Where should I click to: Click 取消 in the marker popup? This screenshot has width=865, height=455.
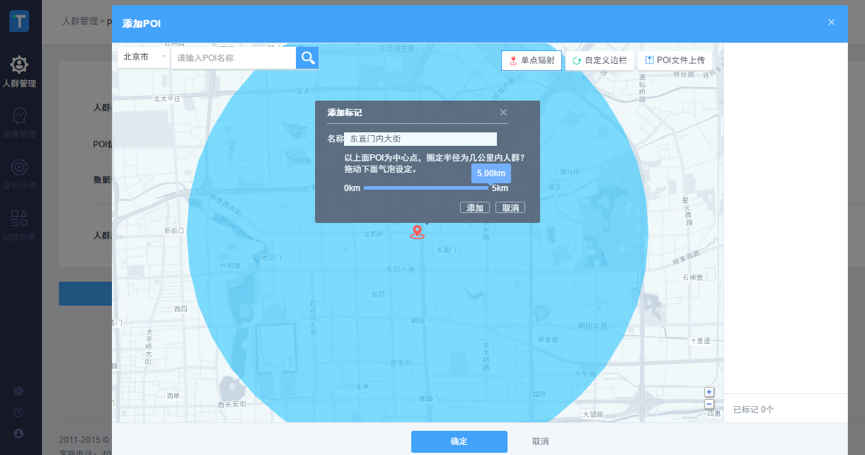click(x=510, y=208)
